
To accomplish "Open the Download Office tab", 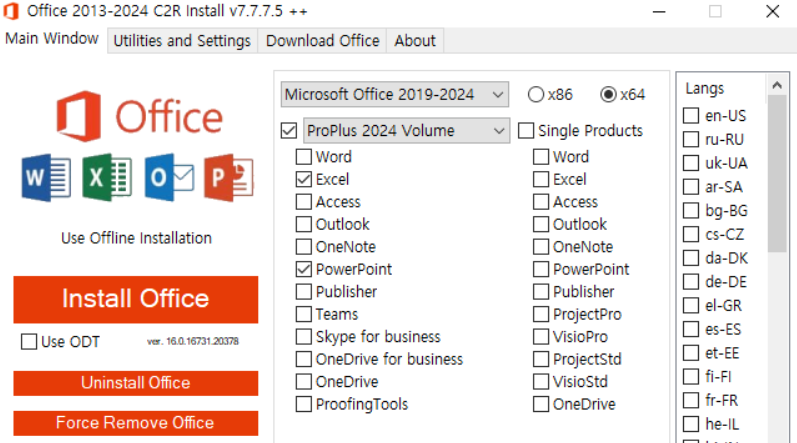I will click(323, 41).
